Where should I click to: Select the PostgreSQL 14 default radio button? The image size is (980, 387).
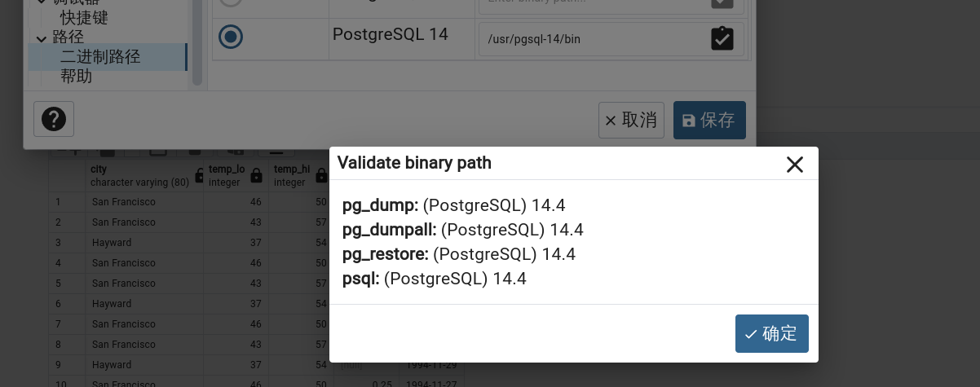click(231, 37)
